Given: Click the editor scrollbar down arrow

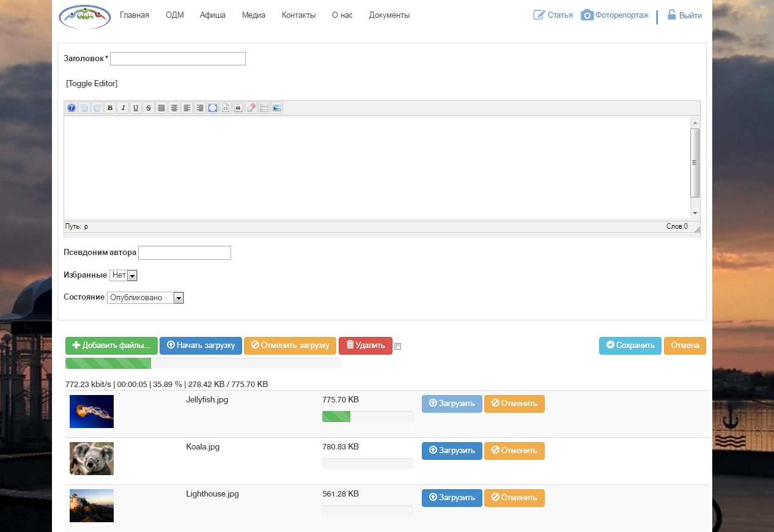Looking at the screenshot, I should point(695,213).
